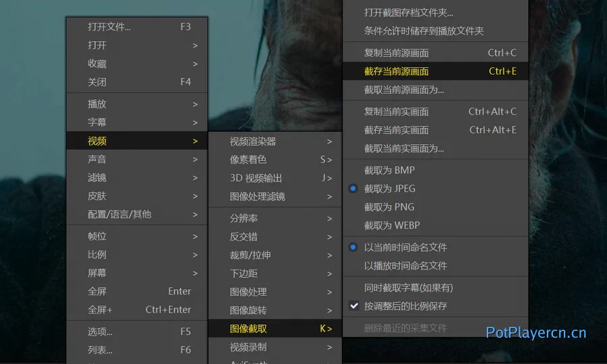This screenshot has width=607, height=364.
Task: Select 截取为 PNG format option
Action: (x=436, y=207)
